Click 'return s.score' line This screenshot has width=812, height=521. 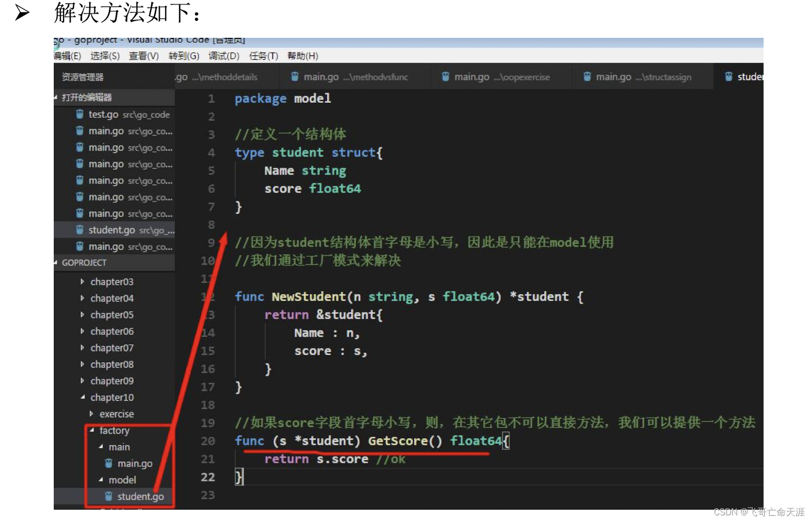[316, 459]
